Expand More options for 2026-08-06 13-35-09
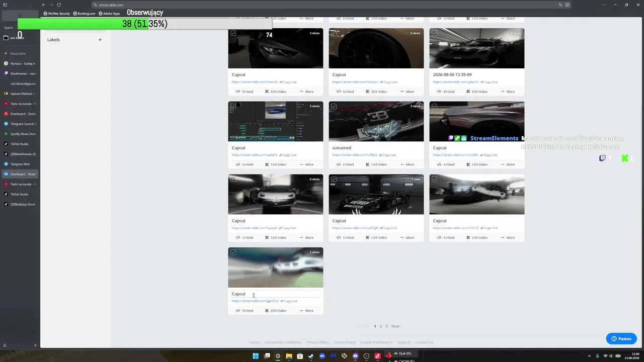The height and width of the screenshot is (362, 644). point(508,92)
